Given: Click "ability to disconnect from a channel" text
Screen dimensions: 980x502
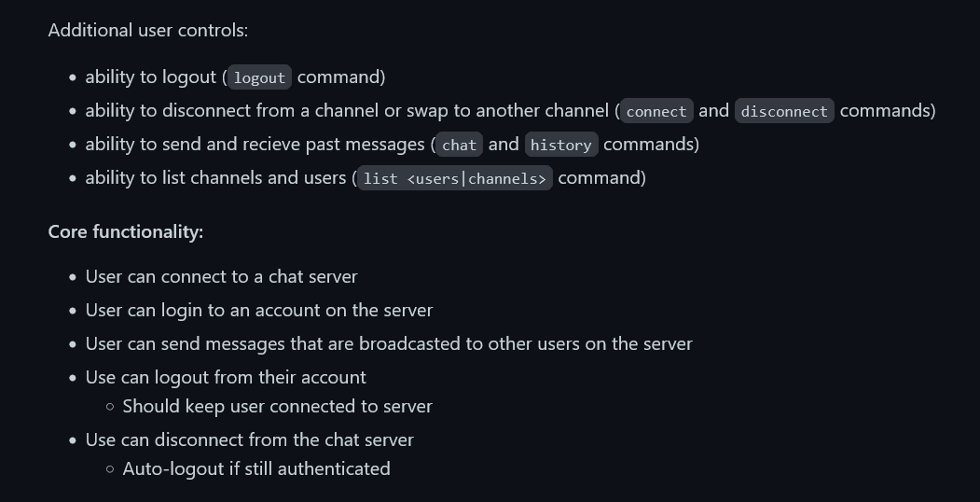Looking at the screenshot, I should pos(231,110).
